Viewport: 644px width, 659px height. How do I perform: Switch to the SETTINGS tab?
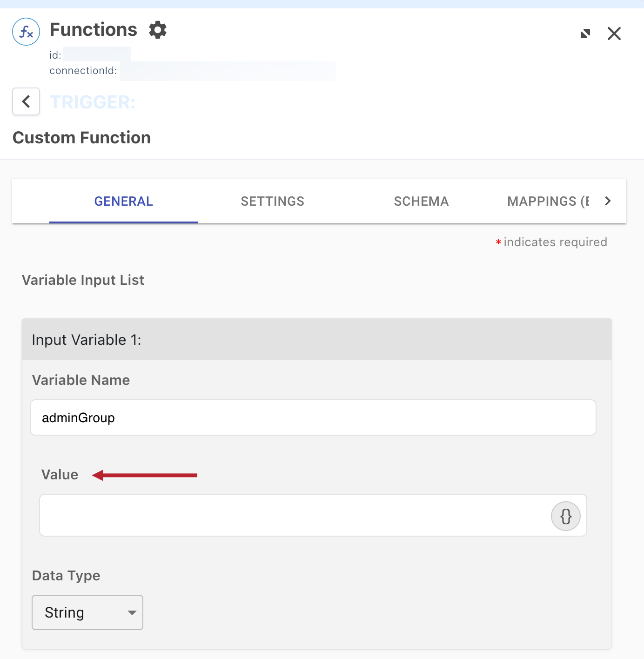coord(272,201)
